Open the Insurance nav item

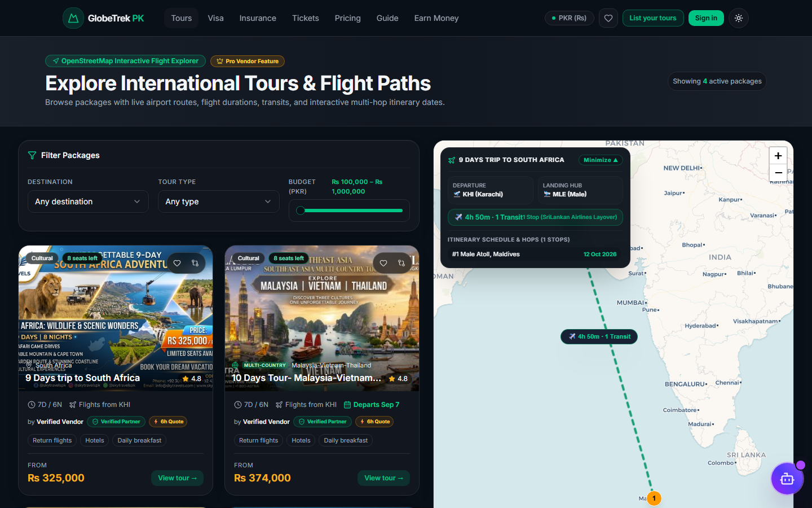pos(258,18)
